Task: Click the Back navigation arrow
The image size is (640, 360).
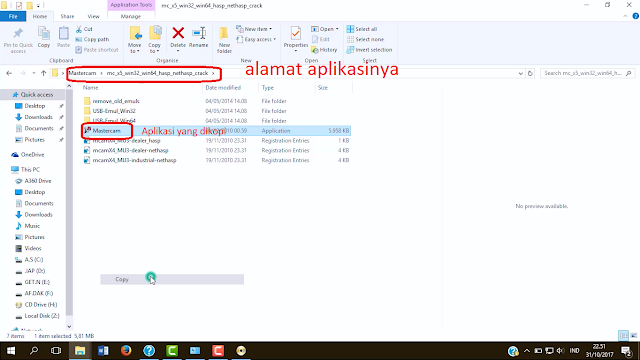Action: (9, 73)
